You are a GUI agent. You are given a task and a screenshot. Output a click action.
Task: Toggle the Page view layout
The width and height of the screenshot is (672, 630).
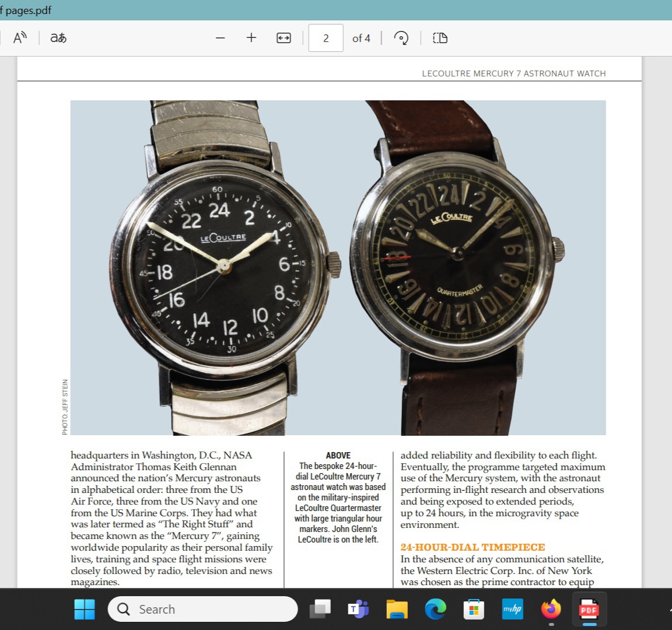tap(440, 38)
